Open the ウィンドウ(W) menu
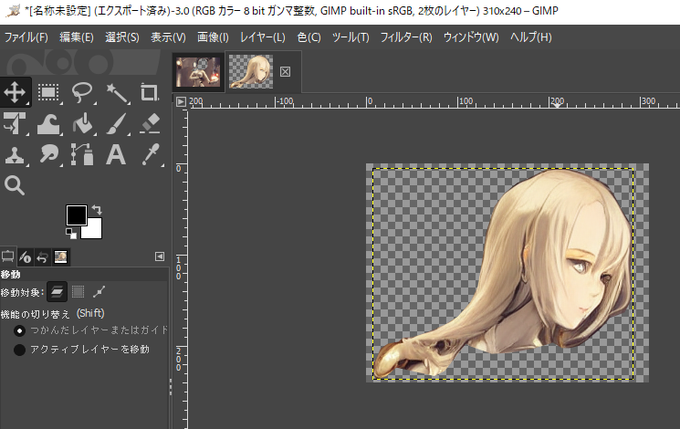This screenshot has height=429, width=680. (x=471, y=37)
